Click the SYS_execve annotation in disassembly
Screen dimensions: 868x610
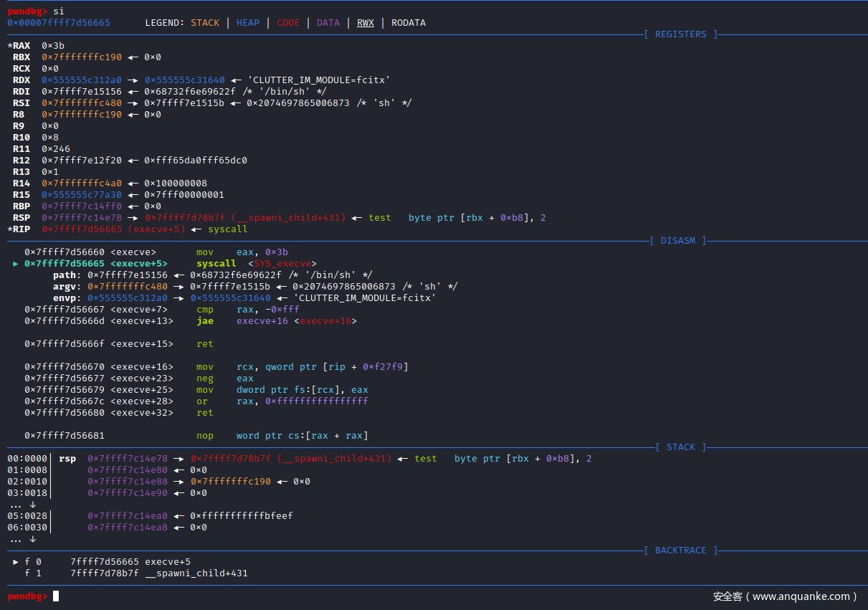point(282,264)
